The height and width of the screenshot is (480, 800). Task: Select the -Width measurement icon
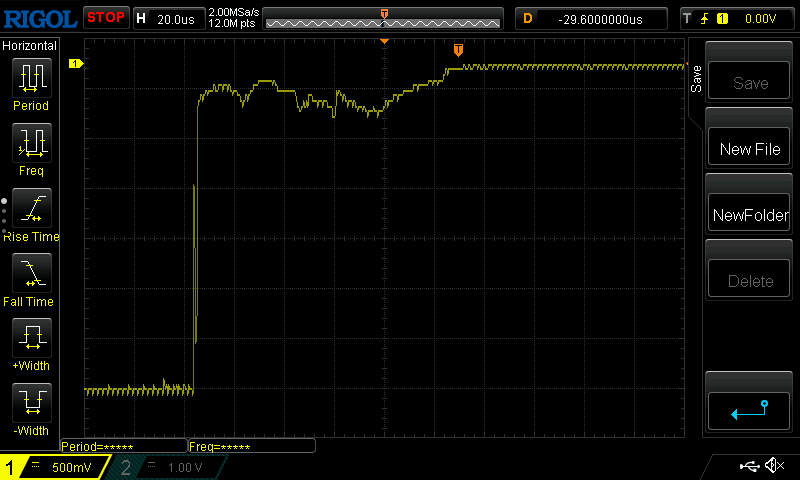30,408
